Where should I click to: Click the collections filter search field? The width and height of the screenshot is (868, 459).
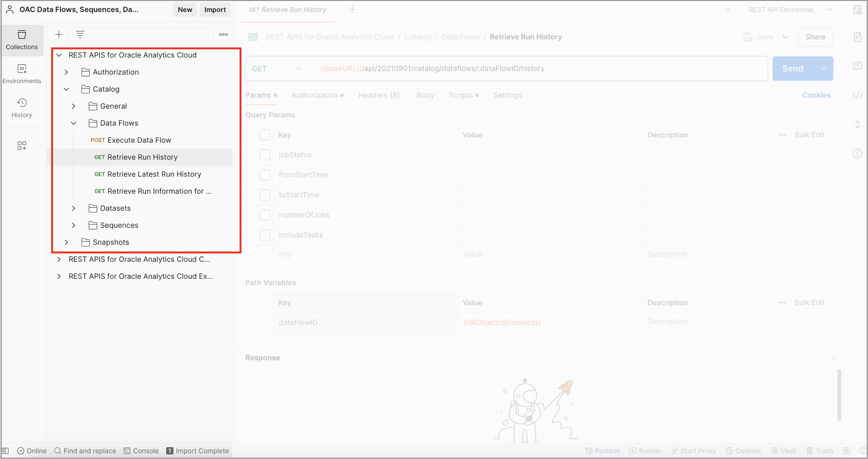(148, 35)
